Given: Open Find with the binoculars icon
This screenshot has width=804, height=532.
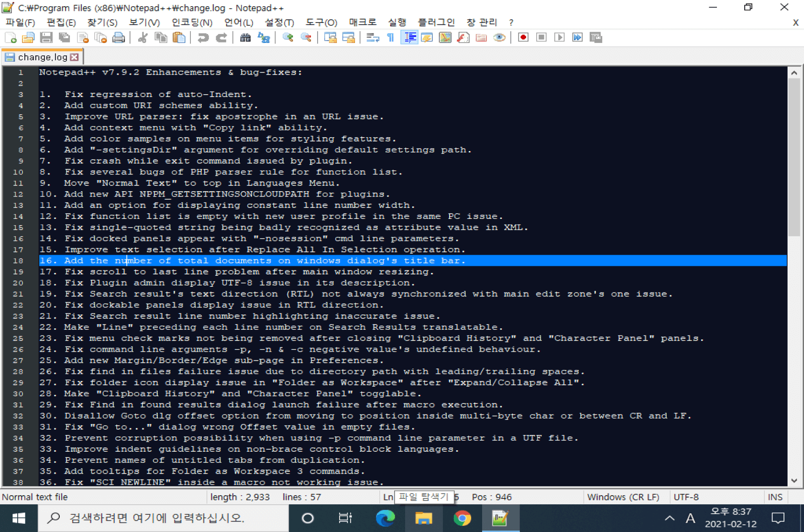Looking at the screenshot, I should tap(245, 38).
